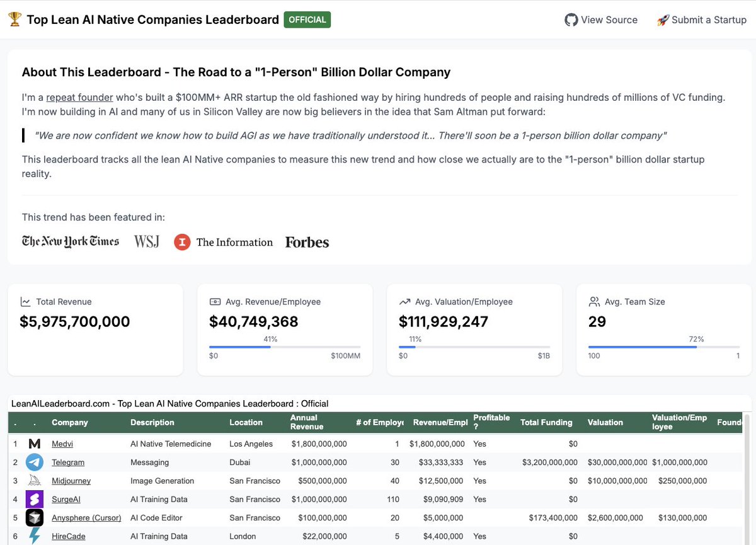The width and height of the screenshot is (756, 545).
Task: Click the SurgeAI purple logo
Action: pyautogui.click(x=34, y=499)
